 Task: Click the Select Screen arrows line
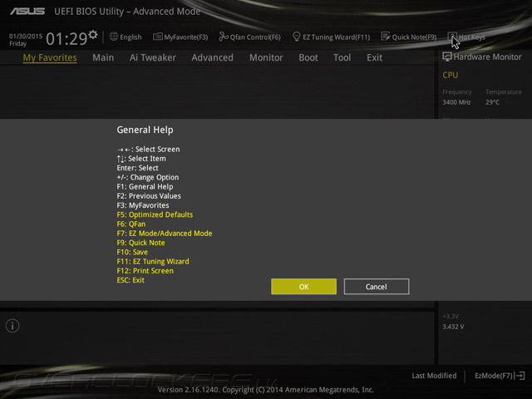click(148, 150)
